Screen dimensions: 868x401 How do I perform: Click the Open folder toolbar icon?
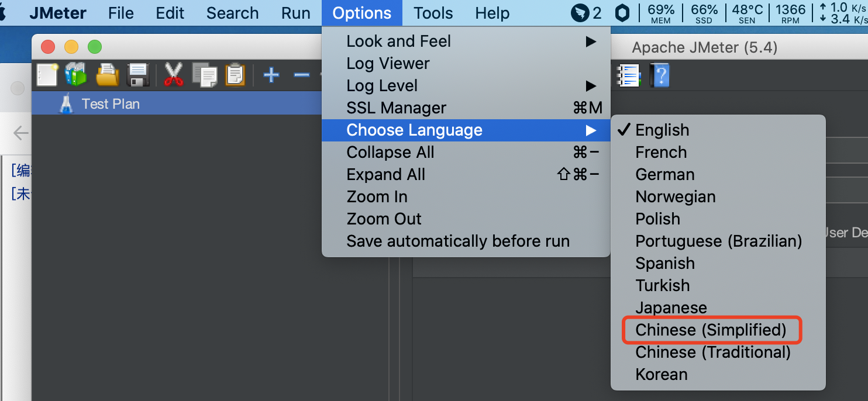[x=107, y=75]
